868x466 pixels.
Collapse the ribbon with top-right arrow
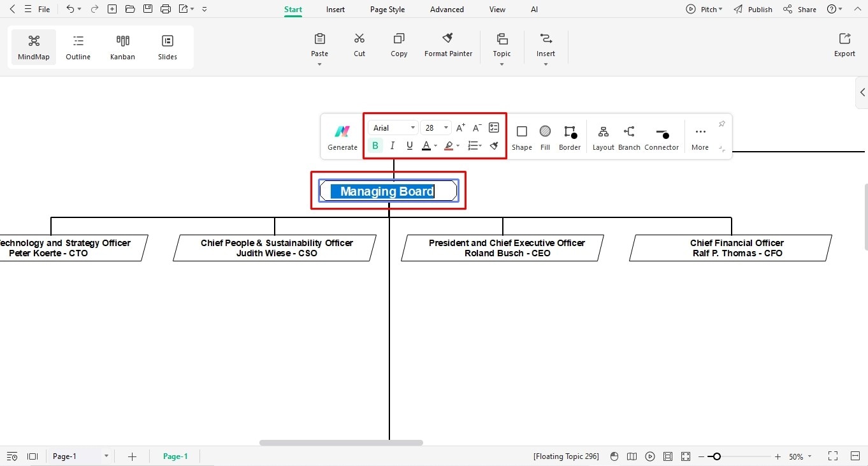(x=856, y=10)
